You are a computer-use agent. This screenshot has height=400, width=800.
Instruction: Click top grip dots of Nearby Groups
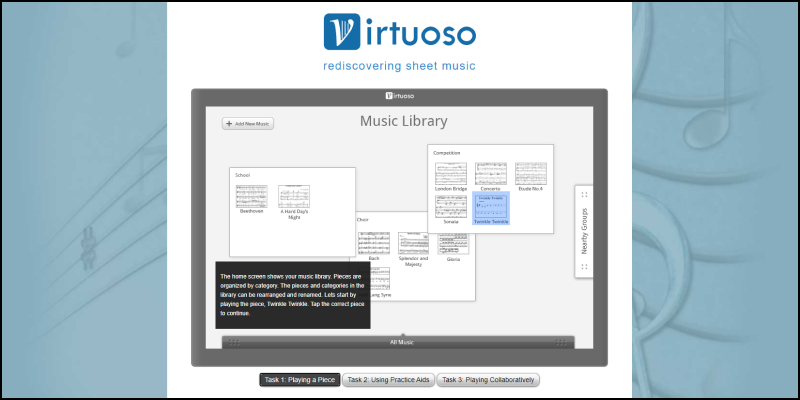click(x=584, y=194)
